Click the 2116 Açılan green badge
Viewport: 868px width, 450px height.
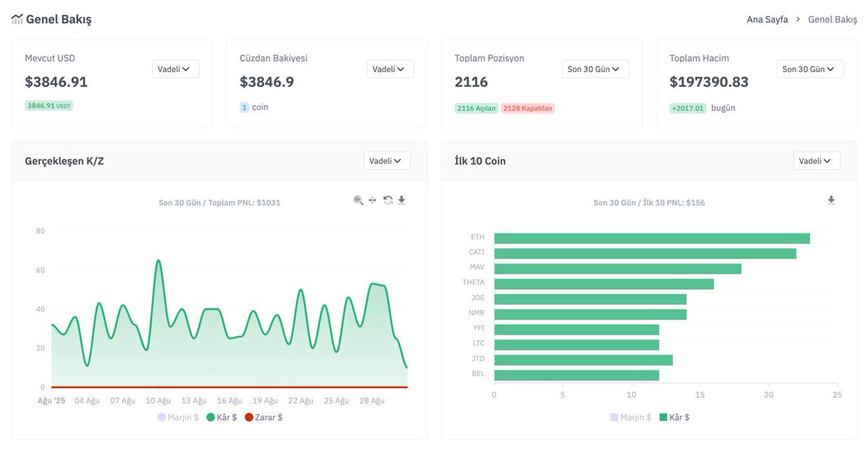[477, 109]
